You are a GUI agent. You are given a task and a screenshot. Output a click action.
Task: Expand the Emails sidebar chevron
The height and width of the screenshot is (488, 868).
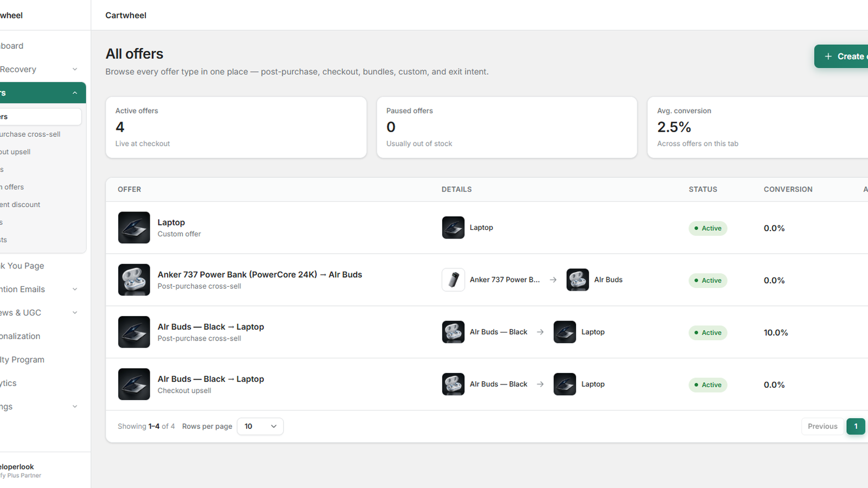(75, 290)
